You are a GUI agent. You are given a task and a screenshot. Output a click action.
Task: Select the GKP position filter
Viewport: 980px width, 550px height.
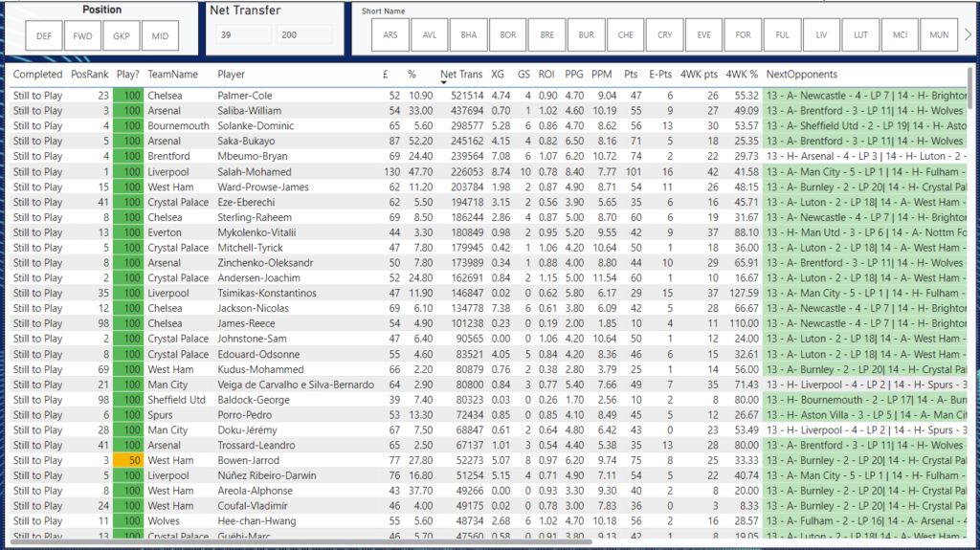tap(122, 35)
